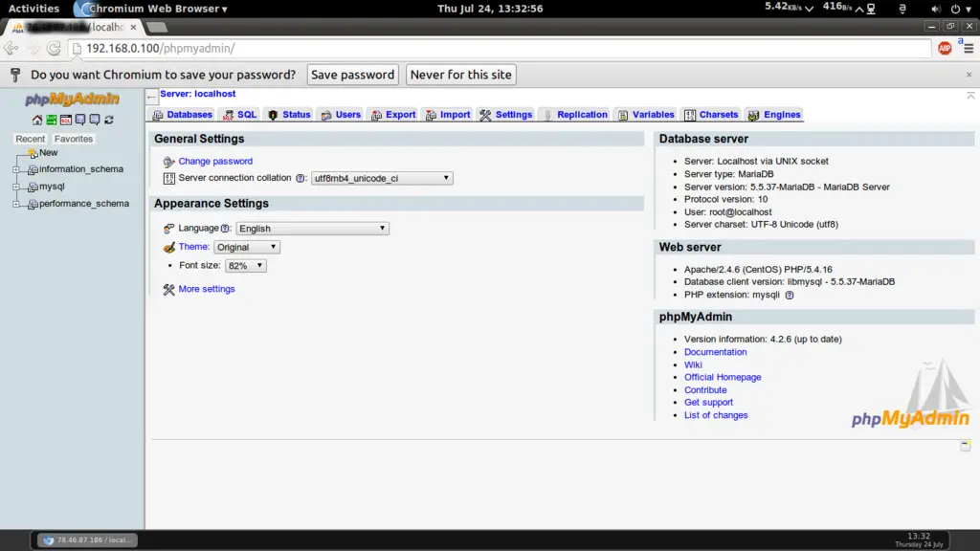Open Language dropdown set to English
Viewport: 980px width, 551px height.
click(313, 229)
